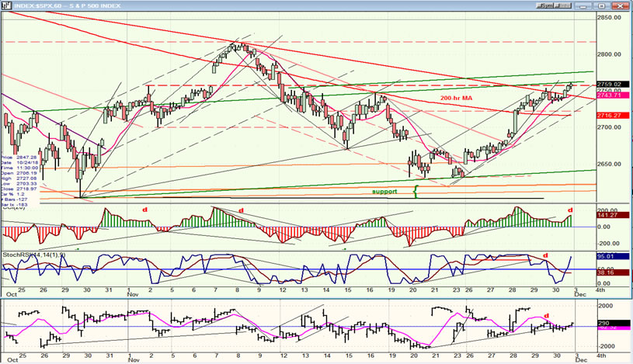Click the 141.27 CCI value tag
The image size is (633, 364).
tap(612, 215)
